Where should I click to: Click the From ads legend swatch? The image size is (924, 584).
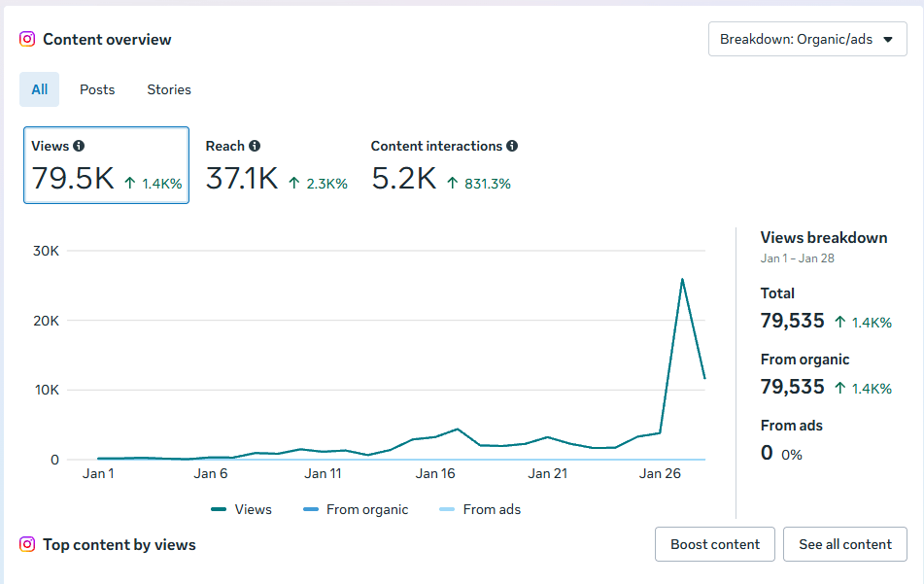(447, 509)
